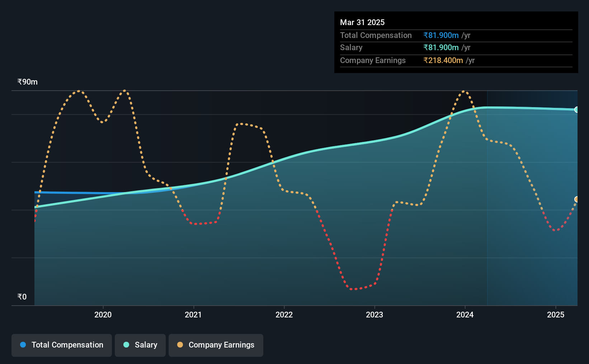Click the Company Earnings label in tooltip

[373, 60]
